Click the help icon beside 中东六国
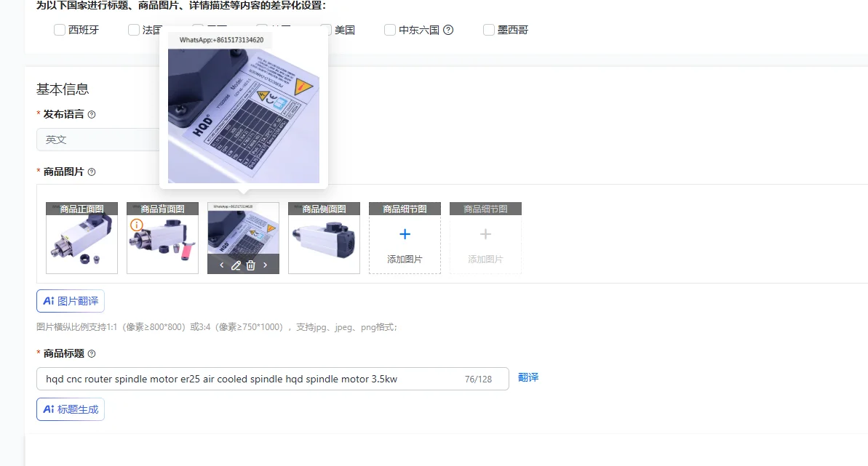The height and width of the screenshot is (466, 868). pos(448,30)
